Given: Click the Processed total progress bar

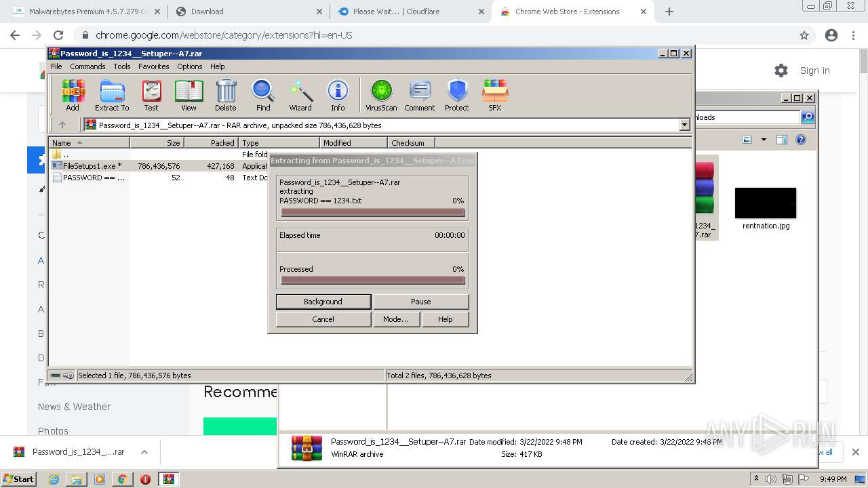Looking at the screenshot, I should [x=372, y=280].
